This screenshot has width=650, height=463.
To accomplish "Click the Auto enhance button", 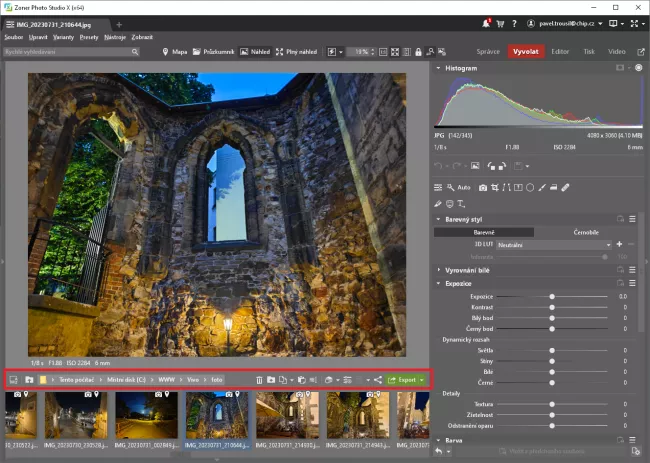I will point(463,187).
